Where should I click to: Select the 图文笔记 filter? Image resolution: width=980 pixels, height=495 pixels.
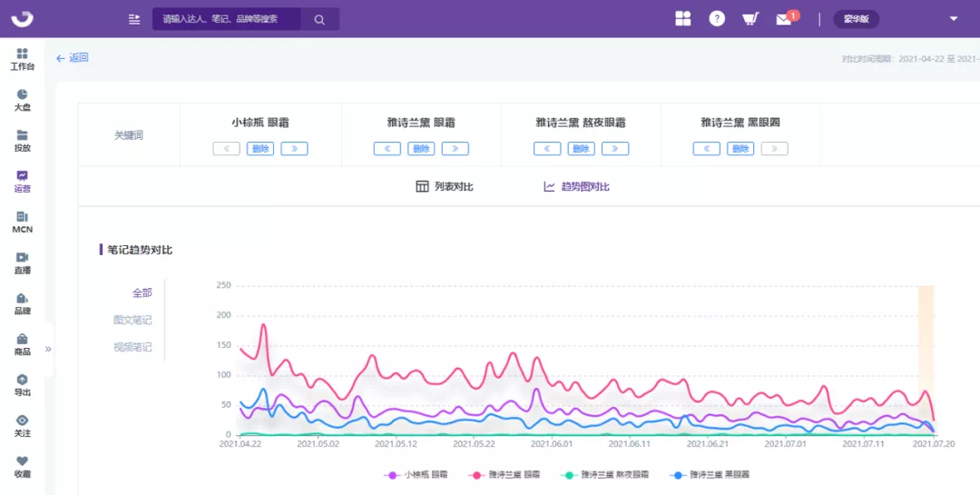pyautogui.click(x=132, y=320)
